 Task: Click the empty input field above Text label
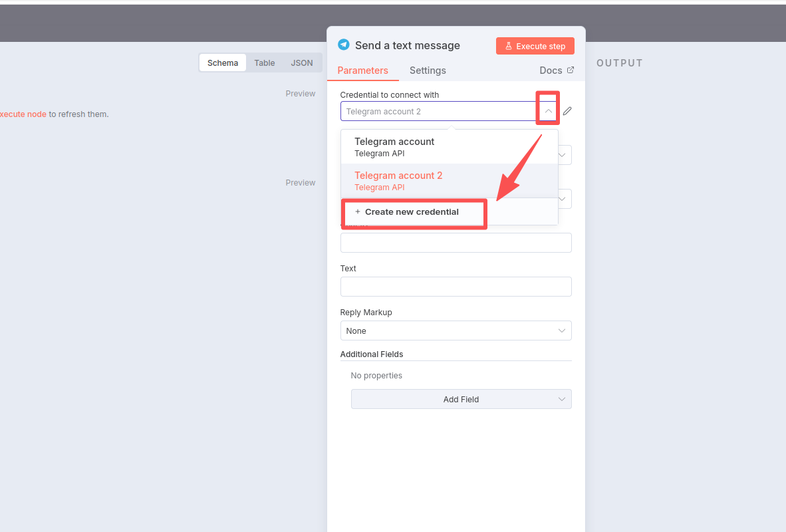pyautogui.click(x=456, y=243)
